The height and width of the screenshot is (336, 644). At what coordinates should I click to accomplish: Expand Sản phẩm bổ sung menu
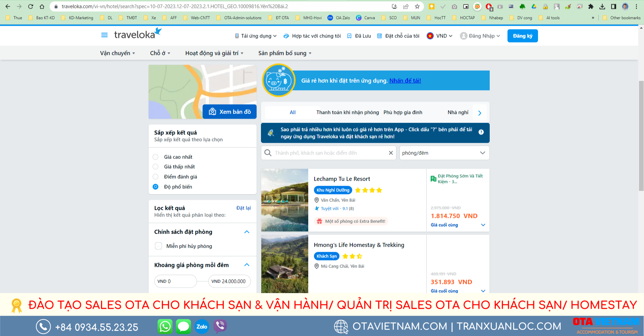pos(285,53)
